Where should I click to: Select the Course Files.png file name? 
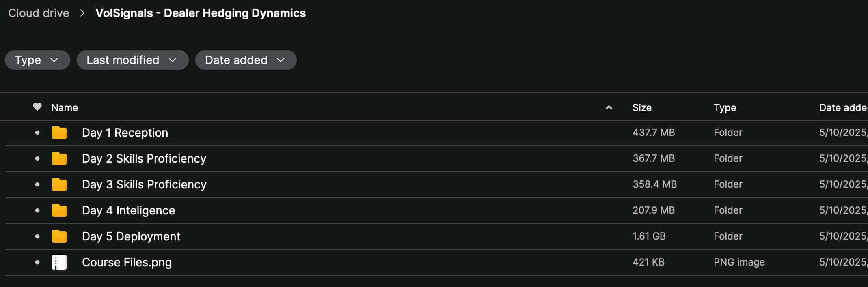coord(127,262)
